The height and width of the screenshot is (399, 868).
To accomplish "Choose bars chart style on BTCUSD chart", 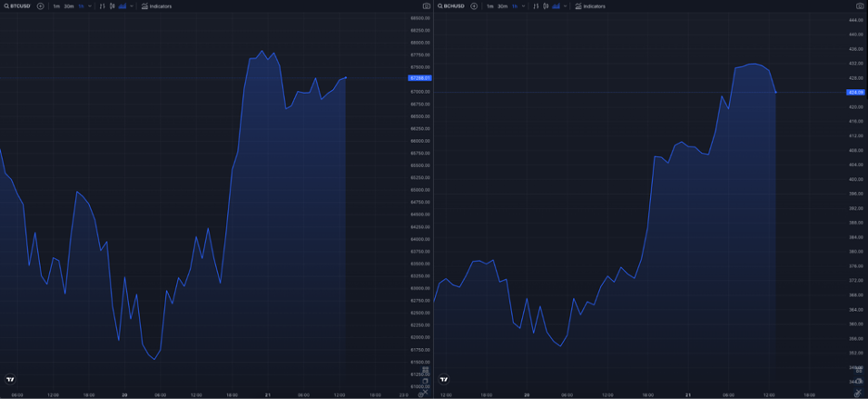I will coord(102,6).
